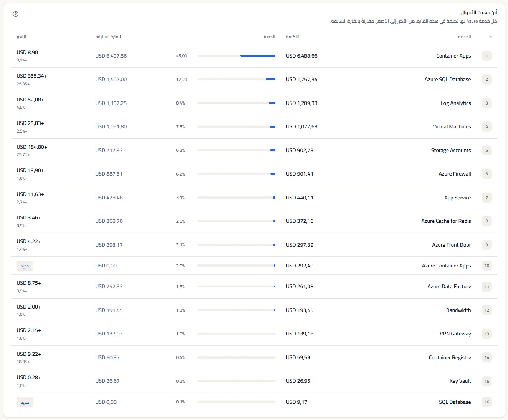Select the Azure Front Door service name
The height and width of the screenshot is (420, 508).
(x=452, y=245)
